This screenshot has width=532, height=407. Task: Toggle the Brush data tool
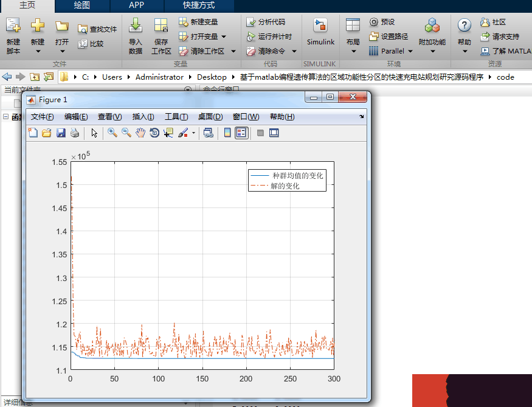click(x=183, y=133)
